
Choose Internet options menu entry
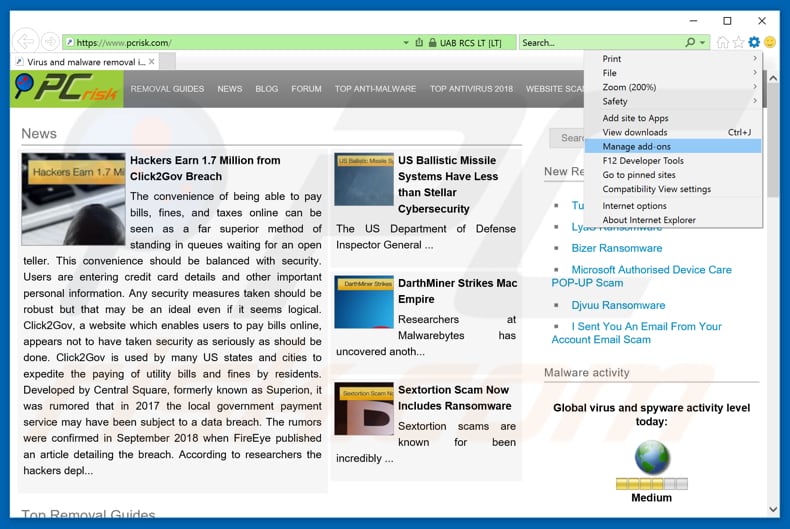click(634, 206)
